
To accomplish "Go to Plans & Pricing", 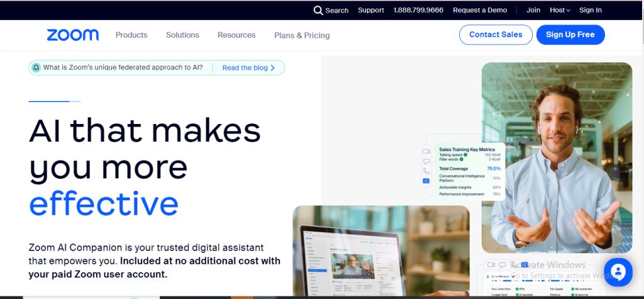I will pyautogui.click(x=302, y=35).
